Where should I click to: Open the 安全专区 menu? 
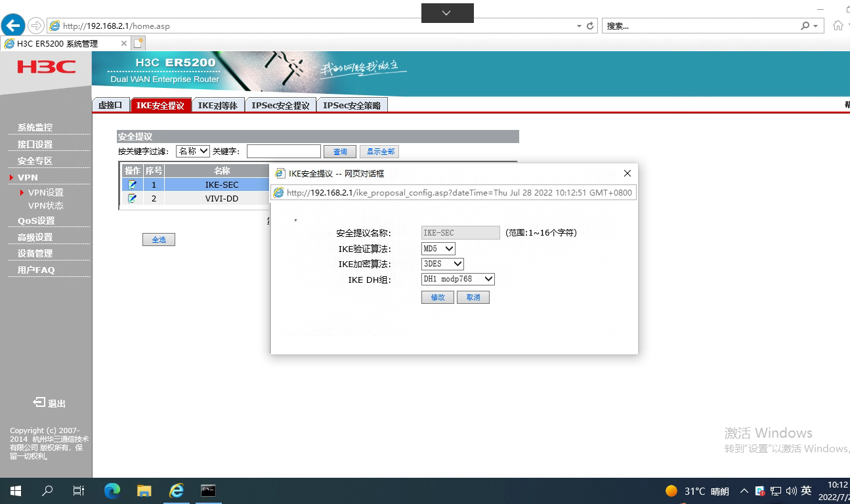pos(35,161)
